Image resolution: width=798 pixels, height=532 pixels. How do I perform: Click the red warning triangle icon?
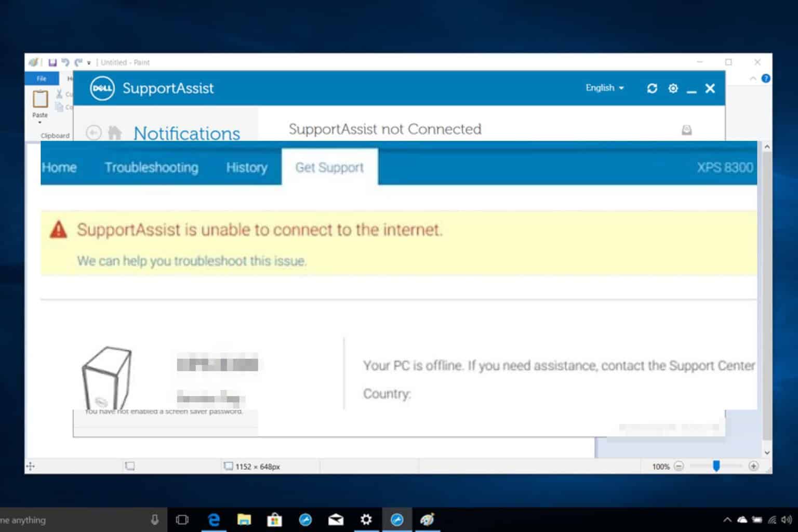58,229
